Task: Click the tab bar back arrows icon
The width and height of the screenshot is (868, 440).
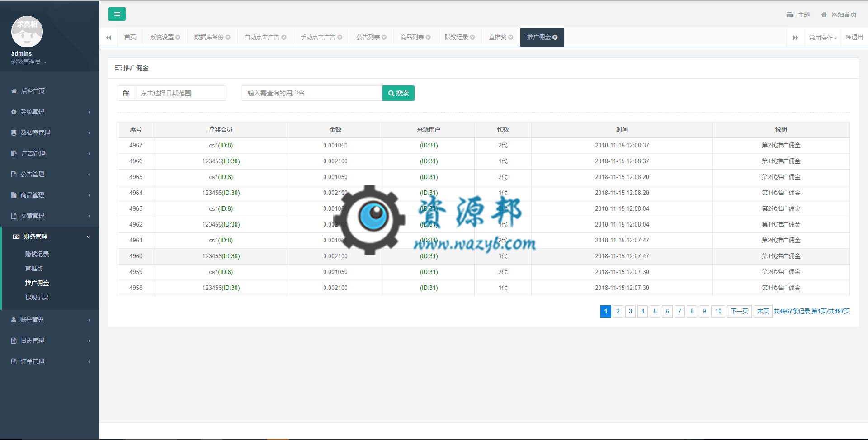Action: click(x=108, y=38)
